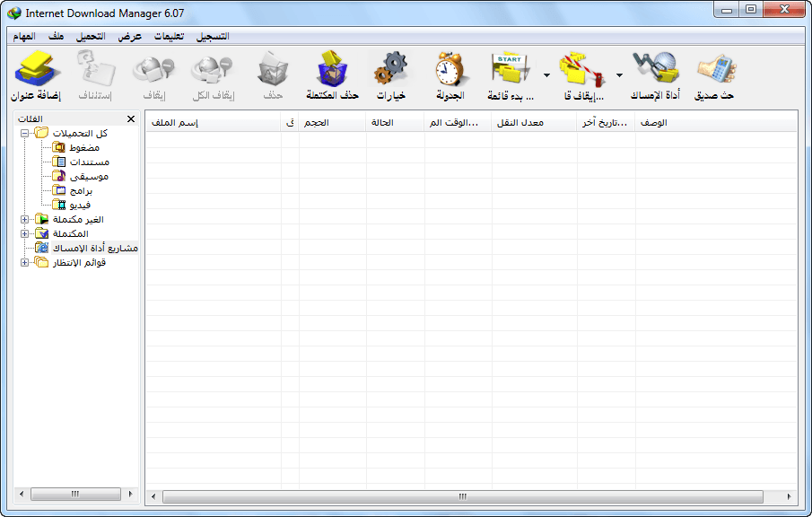Click the Resume (إستئناف) toolbar icon

click(x=95, y=69)
